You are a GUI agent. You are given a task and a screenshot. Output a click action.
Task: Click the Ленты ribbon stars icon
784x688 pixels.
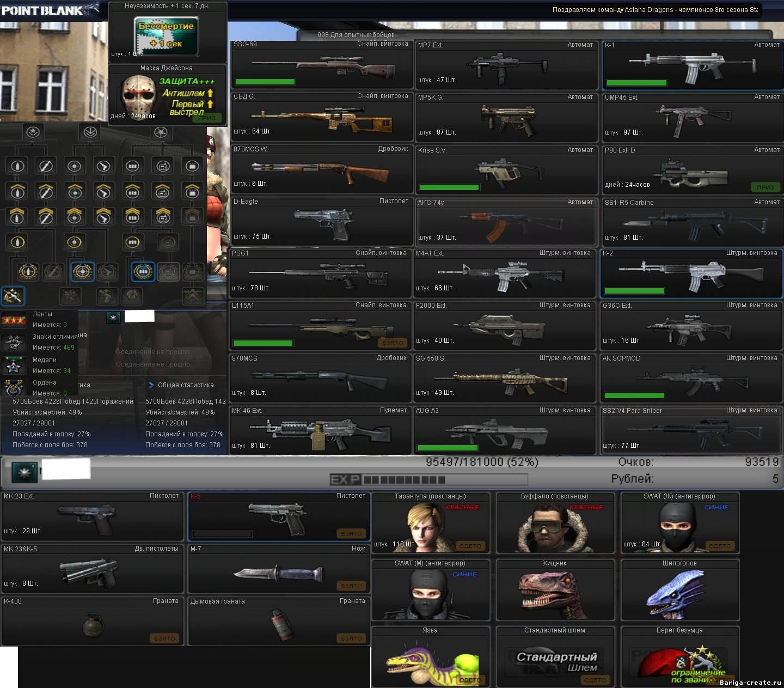[x=14, y=320]
